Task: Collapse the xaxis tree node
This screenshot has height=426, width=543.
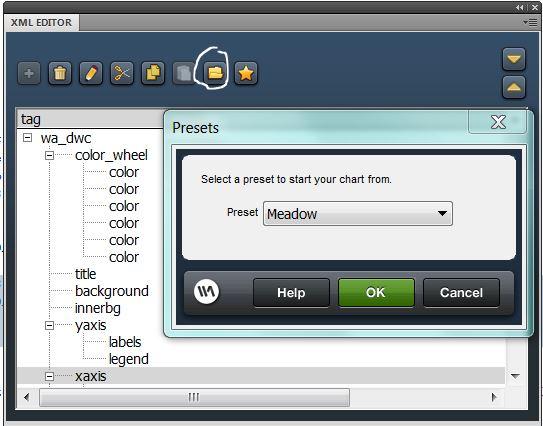Action: click(50, 376)
